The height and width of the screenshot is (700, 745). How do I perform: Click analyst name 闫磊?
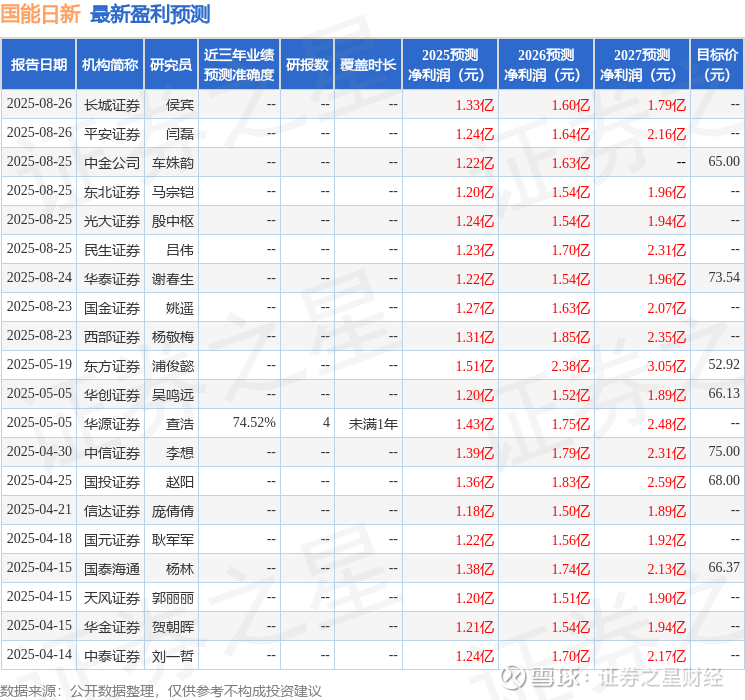pos(180,134)
